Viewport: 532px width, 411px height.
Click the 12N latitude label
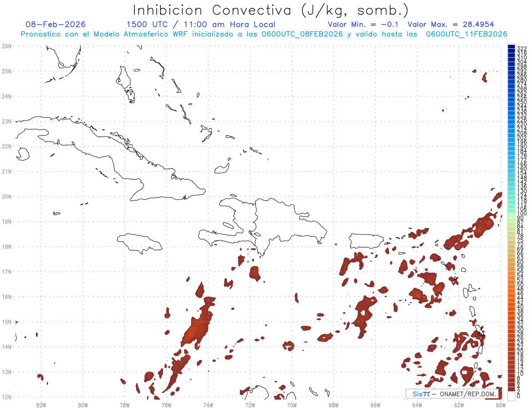click(x=6, y=397)
